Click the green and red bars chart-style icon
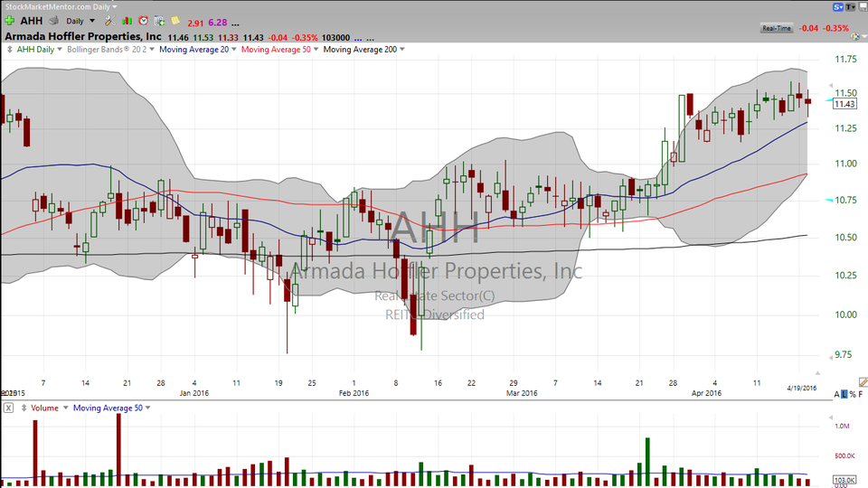The width and height of the screenshot is (868, 488). (127, 21)
